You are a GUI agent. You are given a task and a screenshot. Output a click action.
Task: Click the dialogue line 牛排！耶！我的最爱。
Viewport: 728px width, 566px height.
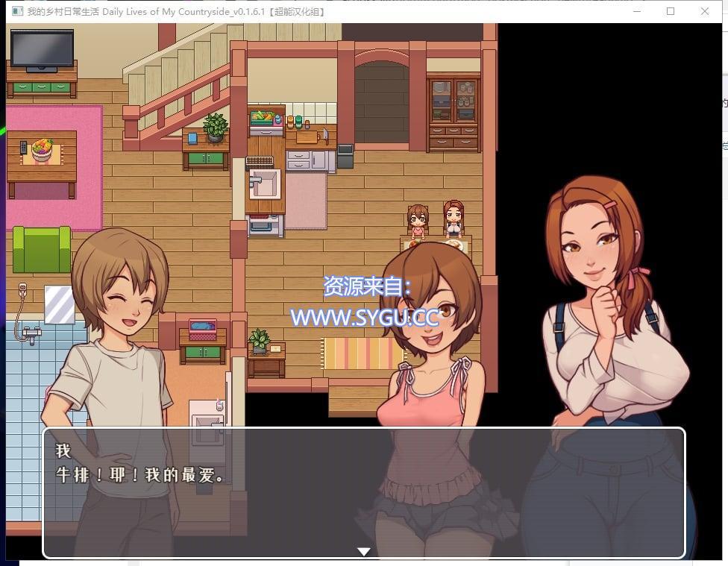[140, 474]
